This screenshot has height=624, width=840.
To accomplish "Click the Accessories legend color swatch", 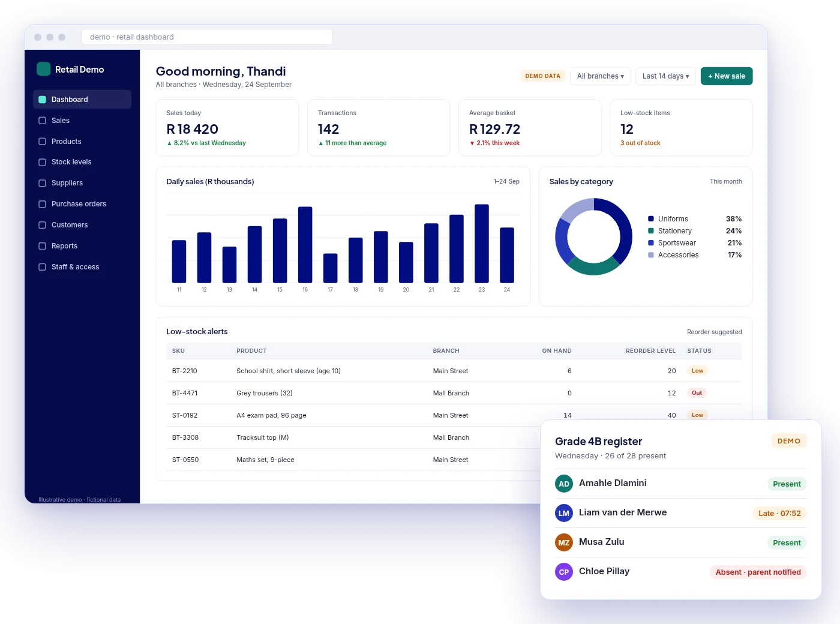I will coord(651,255).
